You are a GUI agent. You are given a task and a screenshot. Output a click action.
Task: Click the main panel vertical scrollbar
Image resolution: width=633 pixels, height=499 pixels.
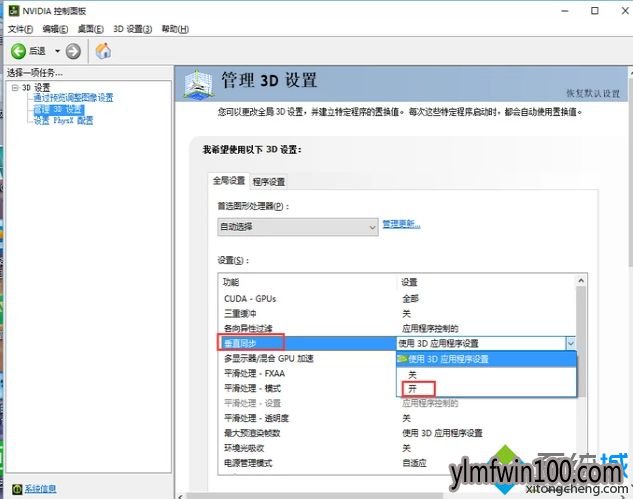click(631, 173)
